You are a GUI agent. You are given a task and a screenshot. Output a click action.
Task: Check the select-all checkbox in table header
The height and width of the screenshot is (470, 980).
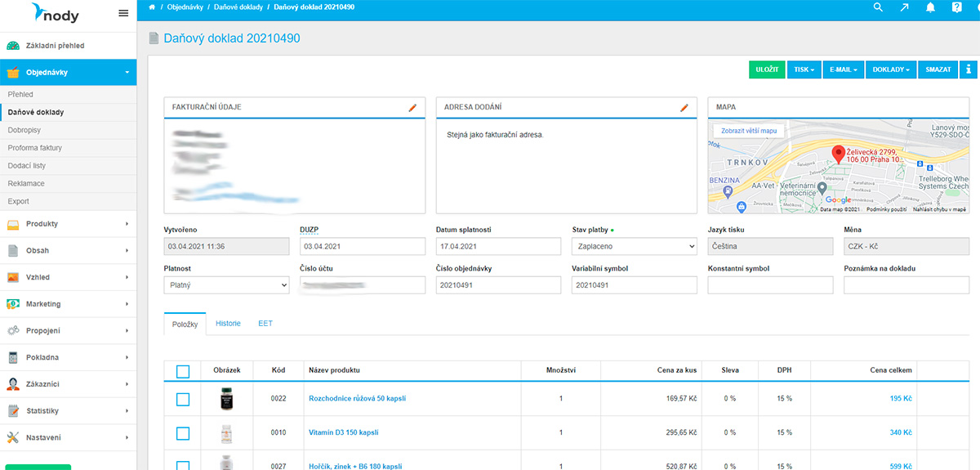[183, 371]
